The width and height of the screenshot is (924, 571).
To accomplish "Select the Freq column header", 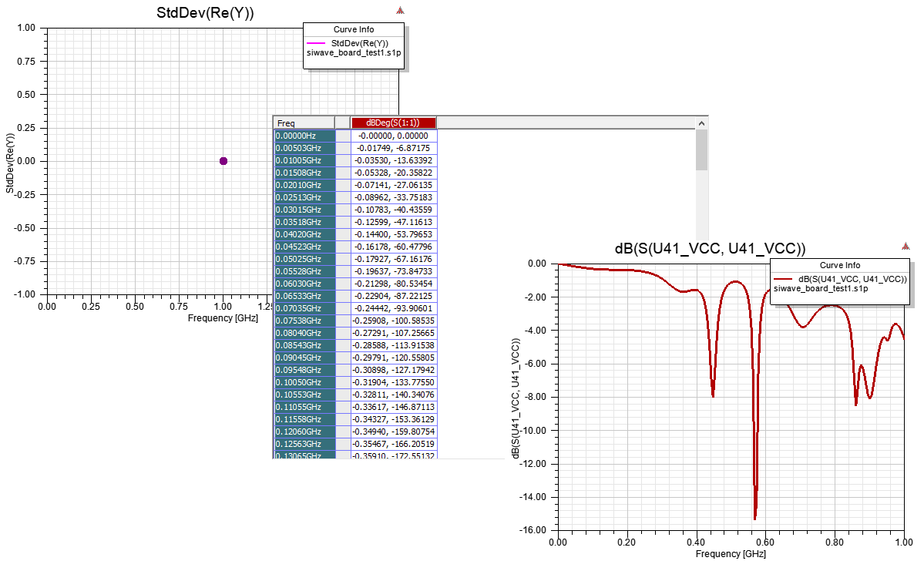I will click(x=304, y=123).
